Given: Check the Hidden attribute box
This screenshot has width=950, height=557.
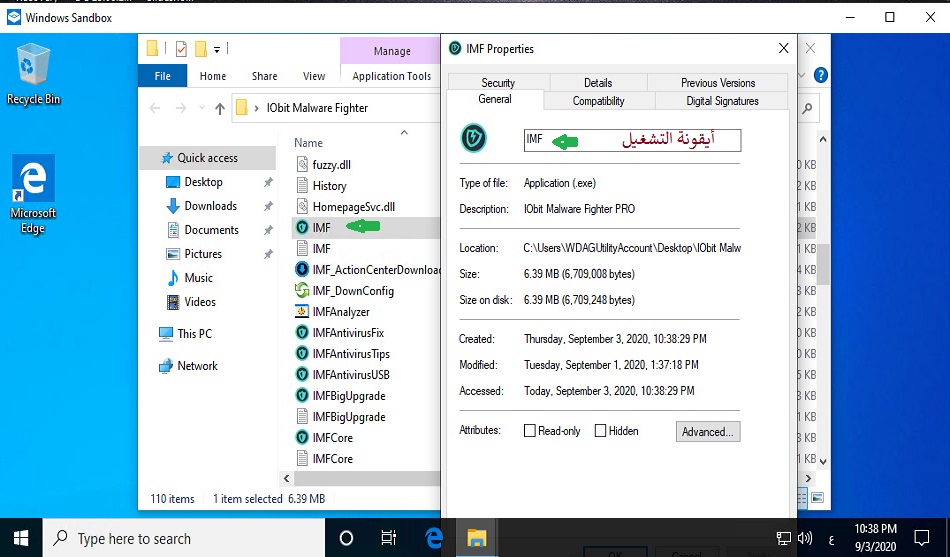Looking at the screenshot, I should 600,431.
